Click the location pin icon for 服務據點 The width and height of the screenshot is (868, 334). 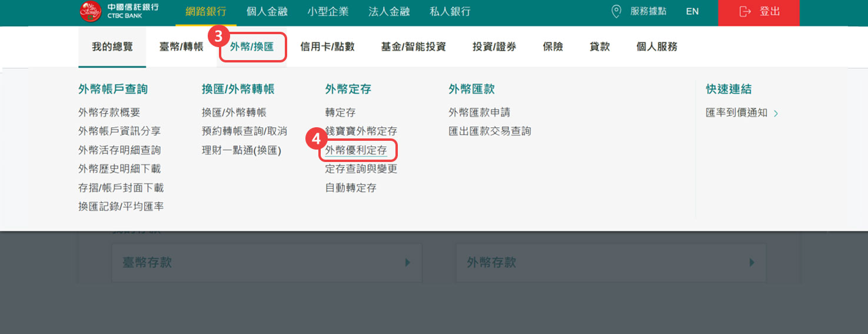[616, 11]
